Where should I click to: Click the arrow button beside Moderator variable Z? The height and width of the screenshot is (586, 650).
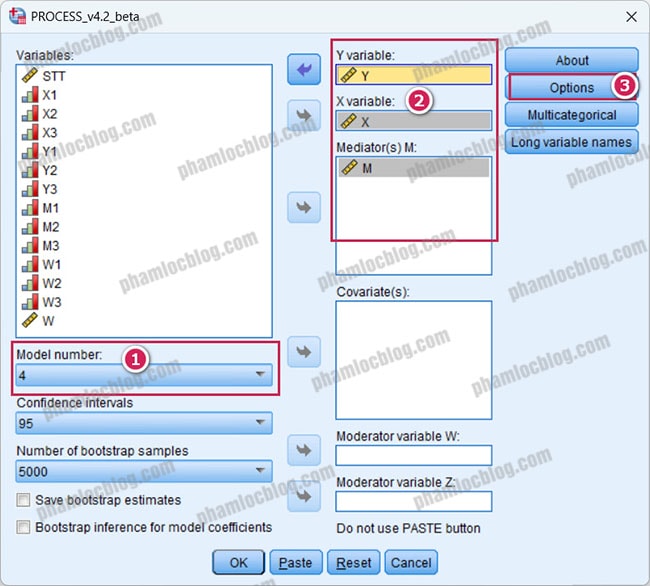click(x=304, y=496)
